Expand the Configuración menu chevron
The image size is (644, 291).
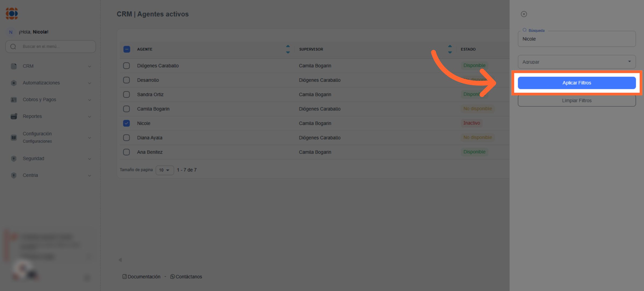(90, 138)
